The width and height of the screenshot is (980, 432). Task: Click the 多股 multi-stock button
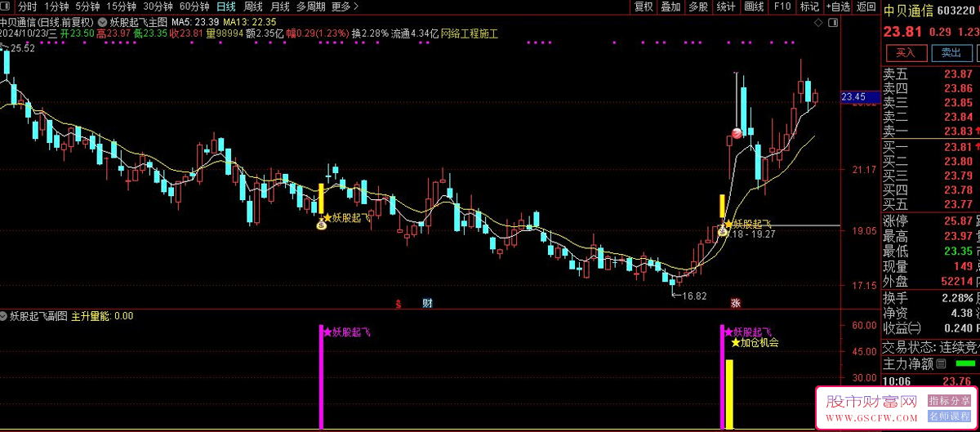(x=698, y=7)
